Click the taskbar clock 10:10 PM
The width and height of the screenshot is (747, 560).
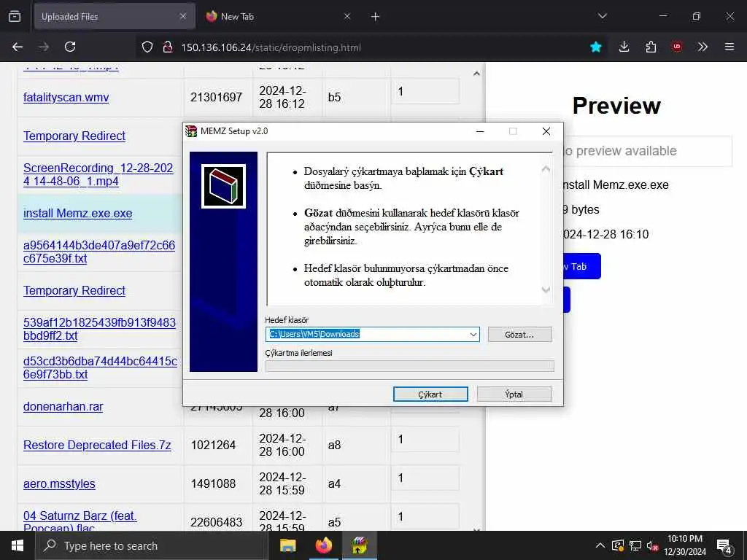(x=685, y=545)
